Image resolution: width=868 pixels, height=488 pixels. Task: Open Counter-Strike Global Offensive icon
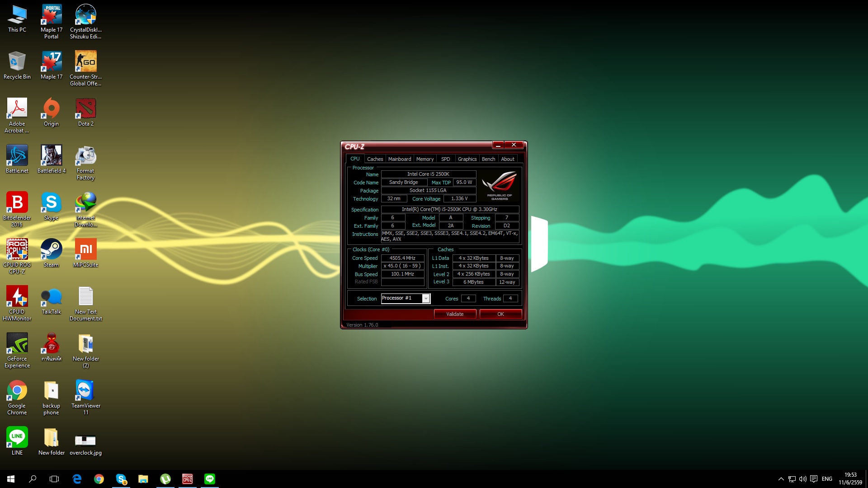pos(85,62)
